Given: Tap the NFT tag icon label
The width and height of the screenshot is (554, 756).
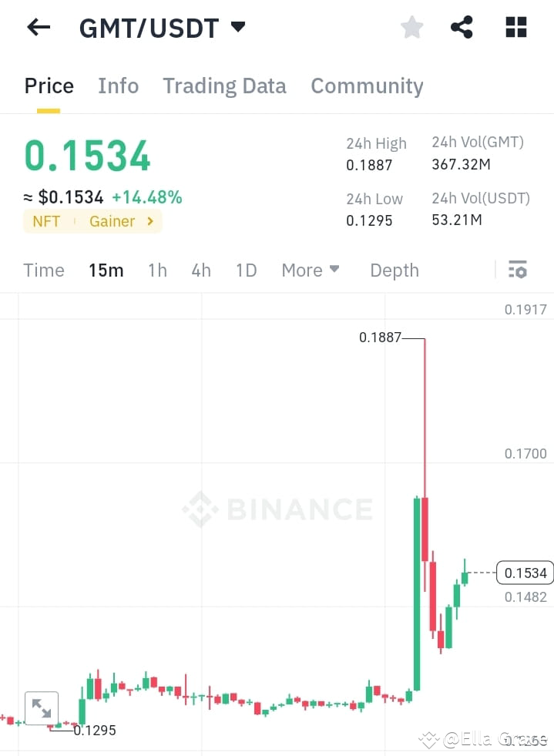Looking at the screenshot, I should 46,221.
